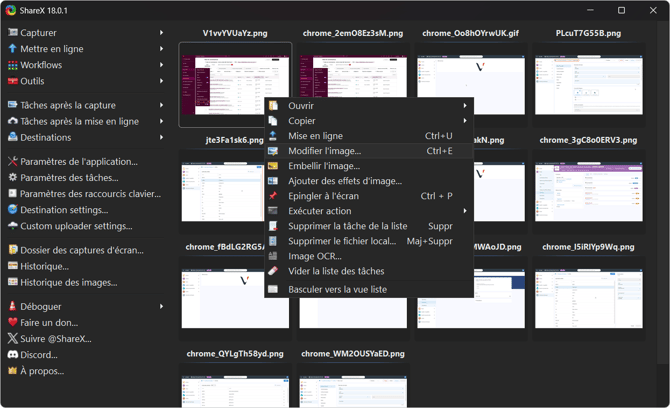Click the Epingler à l'écran pin icon

pyautogui.click(x=273, y=196)
